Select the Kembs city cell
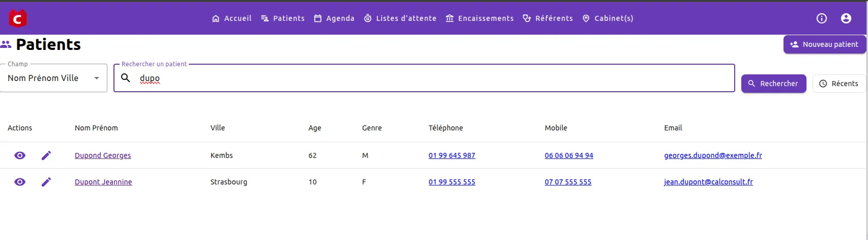The width and height of the screenshot is (868, 240). (x=222, y=155)
